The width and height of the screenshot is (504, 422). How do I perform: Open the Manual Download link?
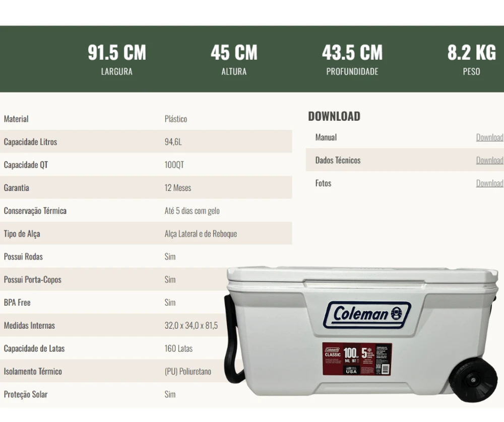(489, 137)
